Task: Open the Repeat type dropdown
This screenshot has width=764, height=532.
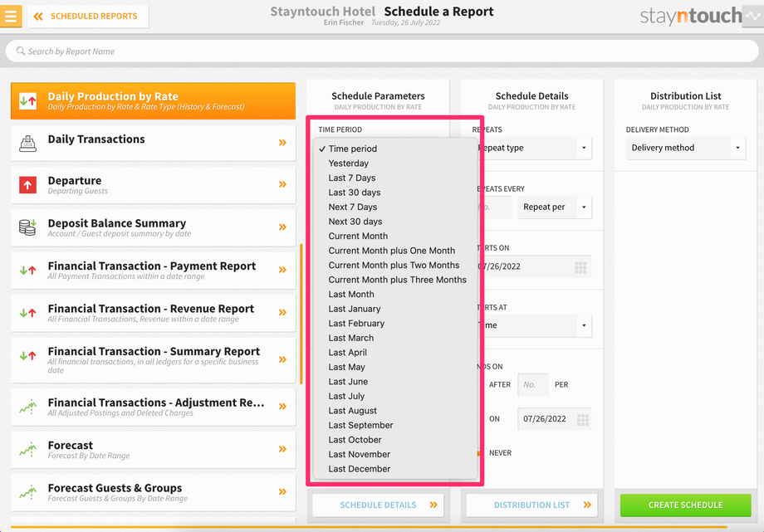Action: click(535, 148)
